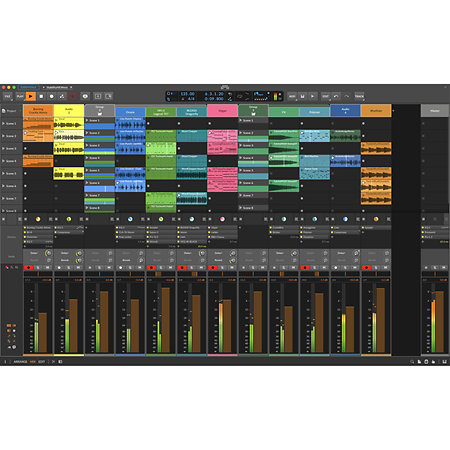The width and height of the screenshot is (450, 450).
Task: Mute the Master track
Action: pos(444,268)
